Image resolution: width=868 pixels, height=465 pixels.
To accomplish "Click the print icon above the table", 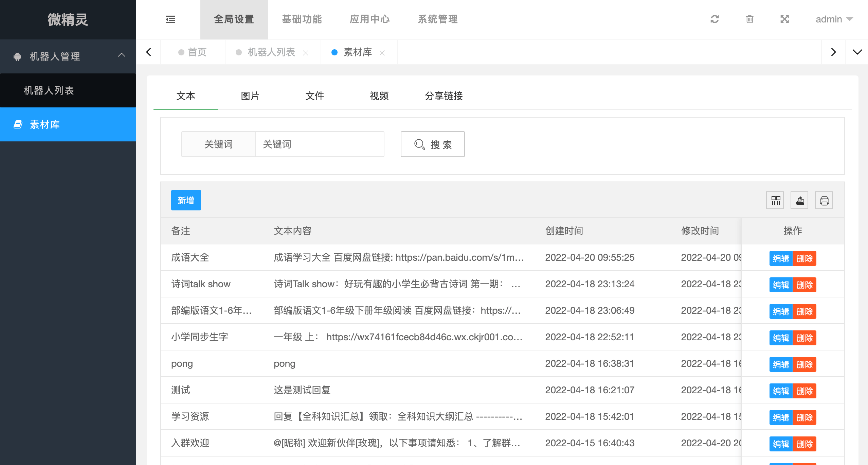I will [x=824, y=201].
